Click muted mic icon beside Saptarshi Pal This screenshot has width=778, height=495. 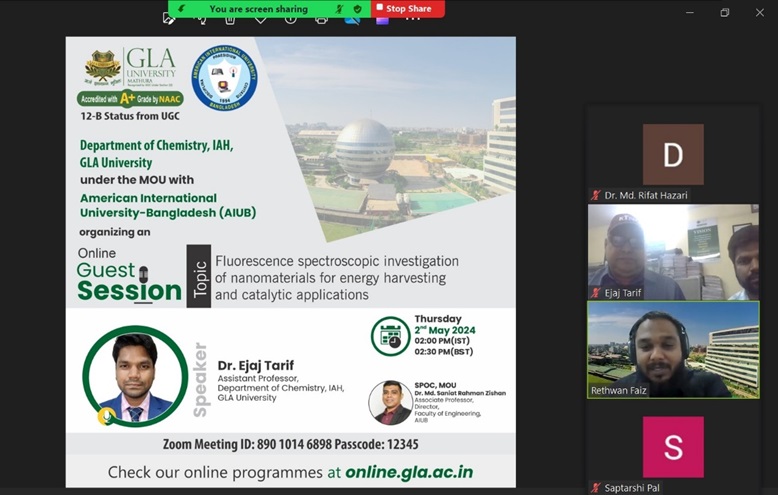[x=595, y=488]
